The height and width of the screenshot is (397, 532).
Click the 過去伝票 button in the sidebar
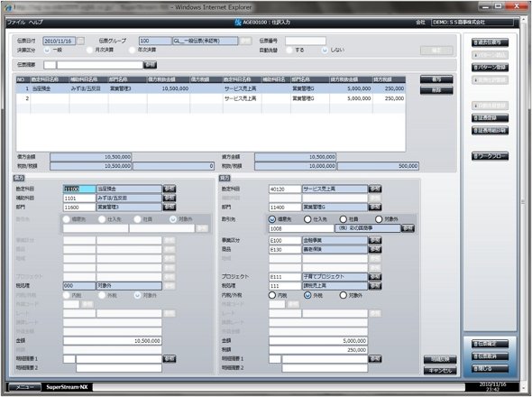pos(490,42)
